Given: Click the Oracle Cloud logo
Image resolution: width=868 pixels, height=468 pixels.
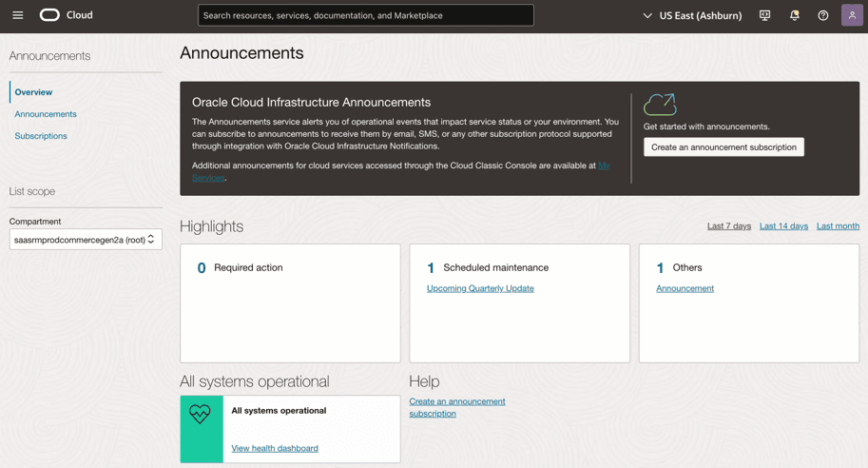Looking at the screenshot, I should coord(49,15).
